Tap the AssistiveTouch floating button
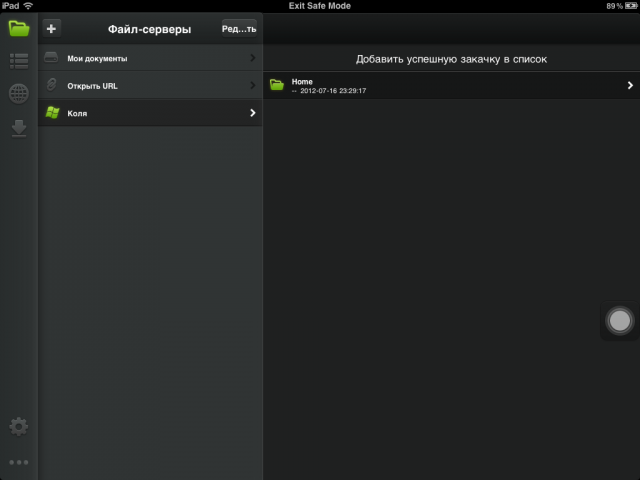The width and height of the screenshot is (640, 480). (620, 320)
